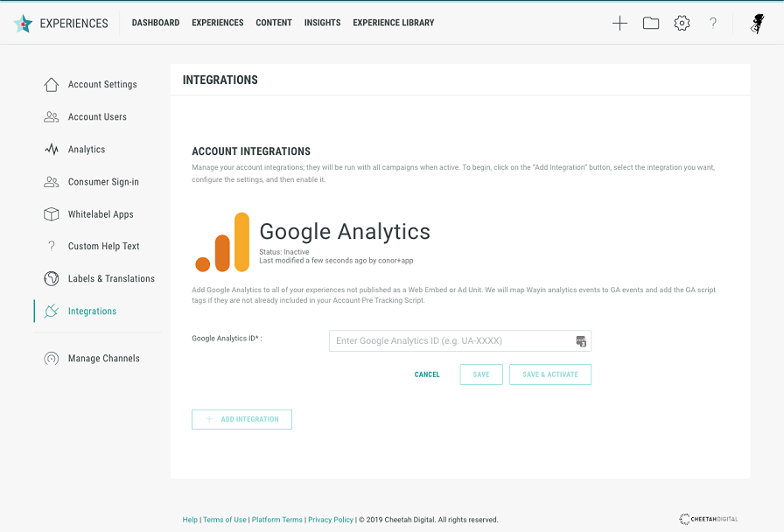Click the Experiences star logo
The width and height of the screenshot is (784, 532).
tap(24, 24)
